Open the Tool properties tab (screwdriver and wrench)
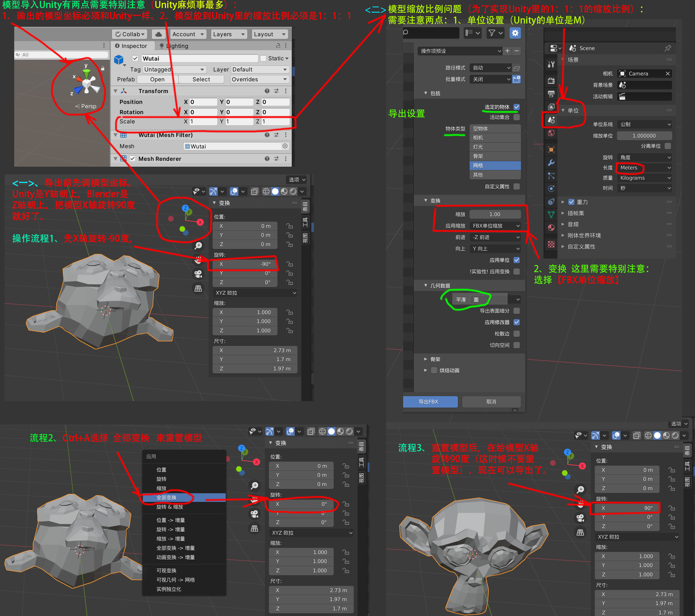The width and height of the screenshot is (695, 616). [551, 64]
